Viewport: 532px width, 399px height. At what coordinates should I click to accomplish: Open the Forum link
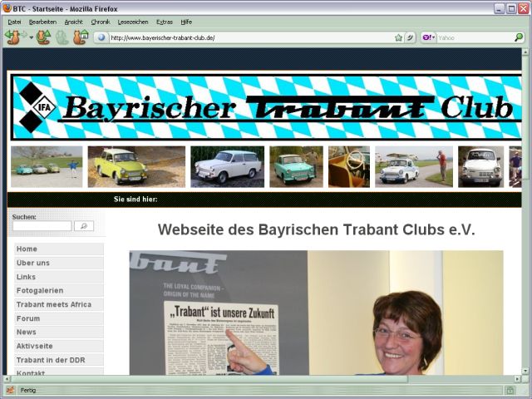[x=59, y=318]
